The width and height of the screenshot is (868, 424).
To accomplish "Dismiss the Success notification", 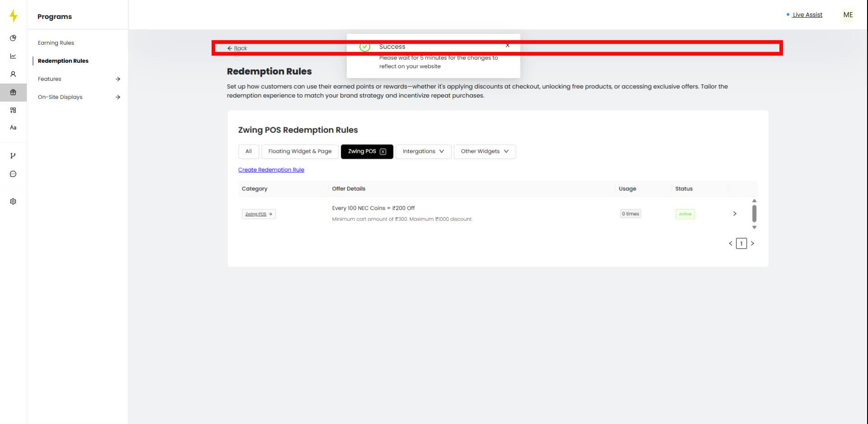I will coord(508,45).
